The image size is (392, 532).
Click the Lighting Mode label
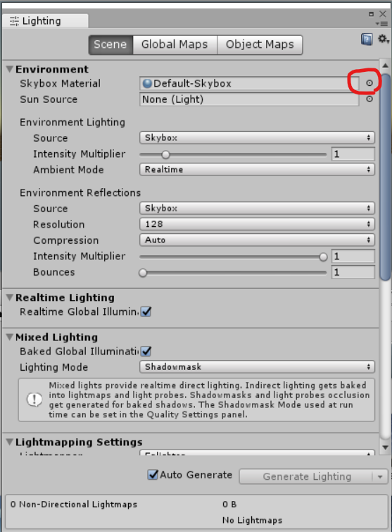(53, 367)
